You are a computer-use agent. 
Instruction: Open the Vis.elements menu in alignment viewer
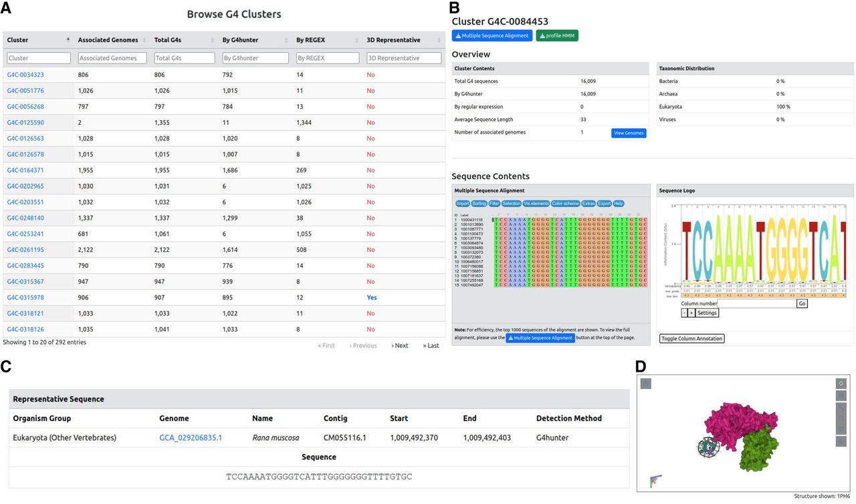(x=536, y=203)
